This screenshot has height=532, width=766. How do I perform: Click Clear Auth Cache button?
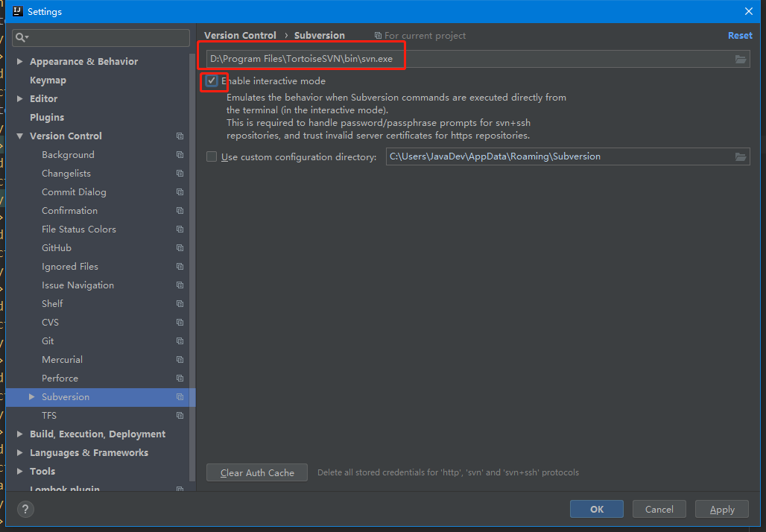click(x=257, y=472)
